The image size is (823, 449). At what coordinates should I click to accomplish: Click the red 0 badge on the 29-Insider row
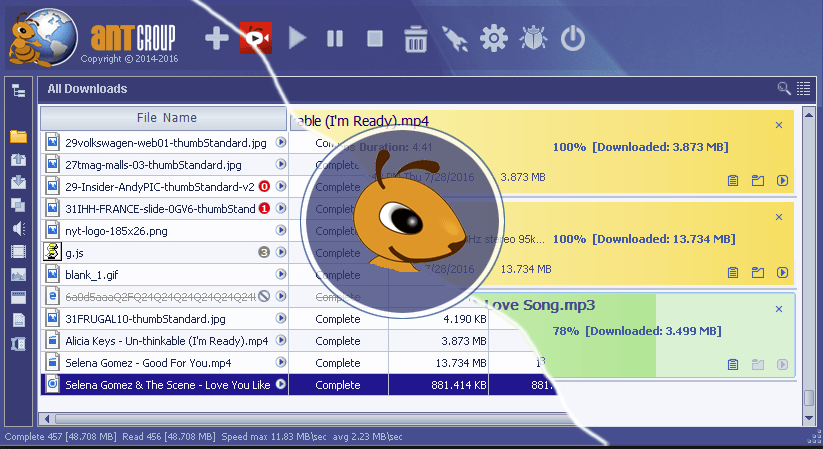point(265,186)
